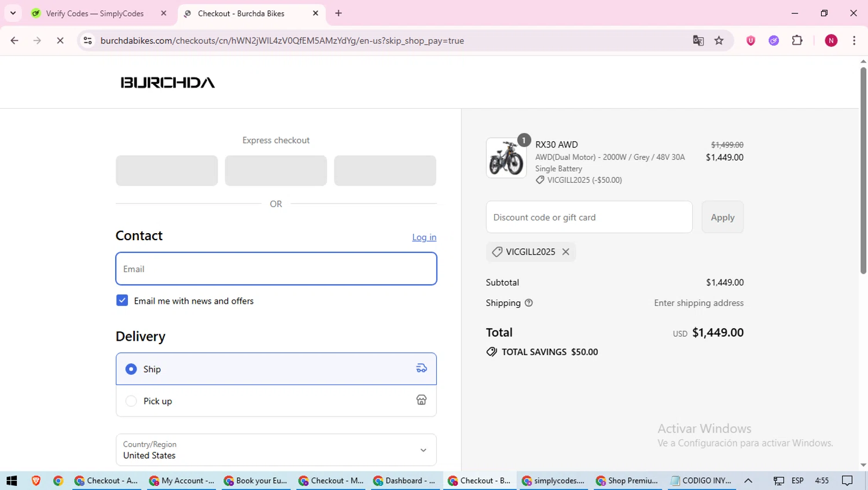Open simplycodes taskbar window
The height and width of the screenshot is (490, 868).
[x=554, y=481]
